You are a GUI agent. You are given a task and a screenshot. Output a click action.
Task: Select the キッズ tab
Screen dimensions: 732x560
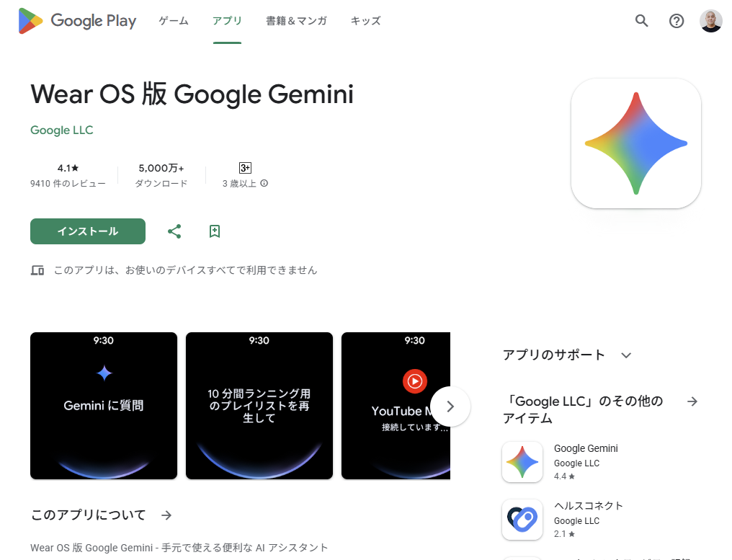coord(365,21)
